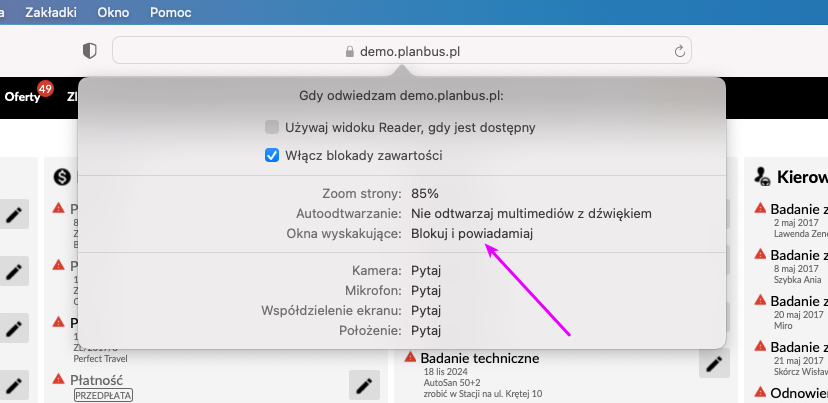Click the red warning triangle beside Płatność
828x403 pixels.
click(59, 380)
